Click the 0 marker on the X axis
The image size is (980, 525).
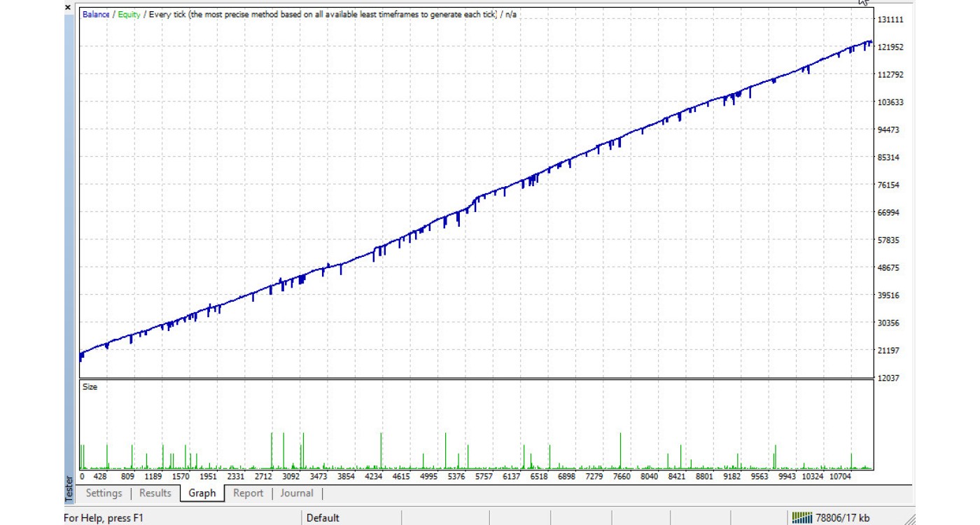click(82, 477)
